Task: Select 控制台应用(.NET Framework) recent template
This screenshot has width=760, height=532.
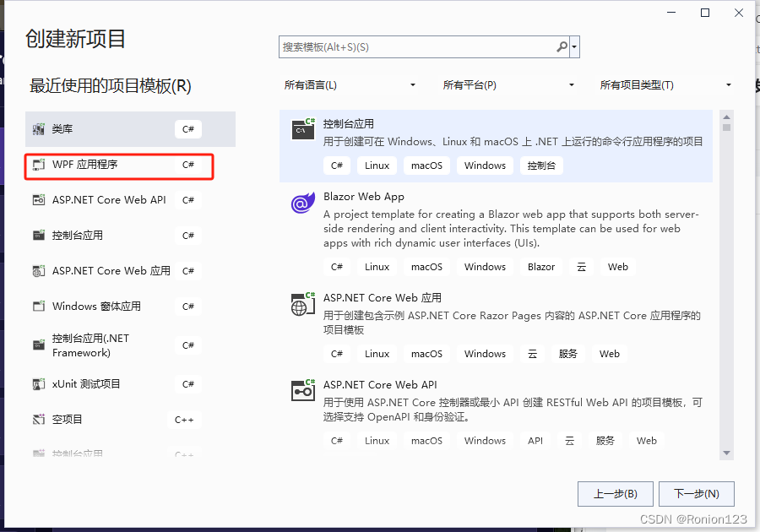Action: pyautogui.click(x=130, y=345)
